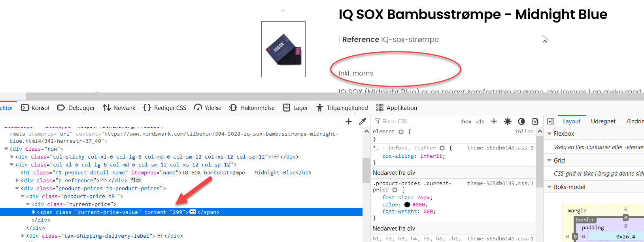The image size is (644, 242).
Task: Open the Tilgængelighed accessibility panel
Action: coord(342,108)
